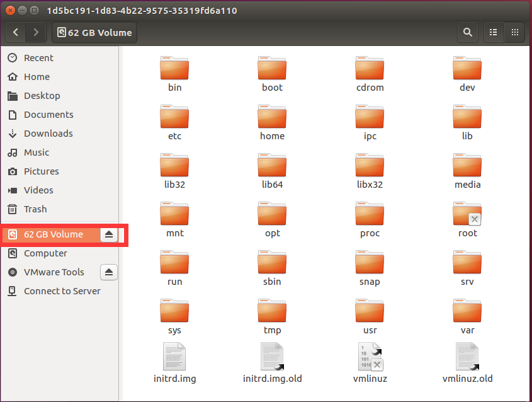The width and height of the screenshot is (532, 402).
Task: Switch to icon grid view
Action: coord(515,32)
